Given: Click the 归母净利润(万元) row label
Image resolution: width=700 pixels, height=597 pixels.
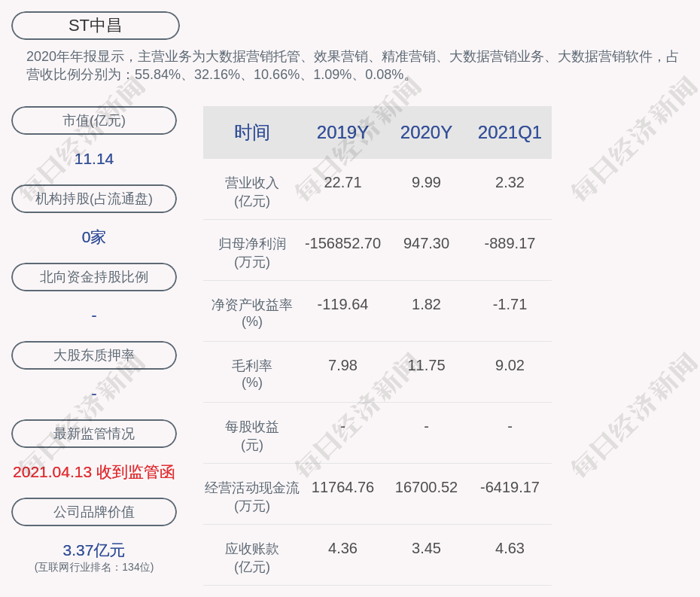Looking at the screenshot, I should pos(252,253).
